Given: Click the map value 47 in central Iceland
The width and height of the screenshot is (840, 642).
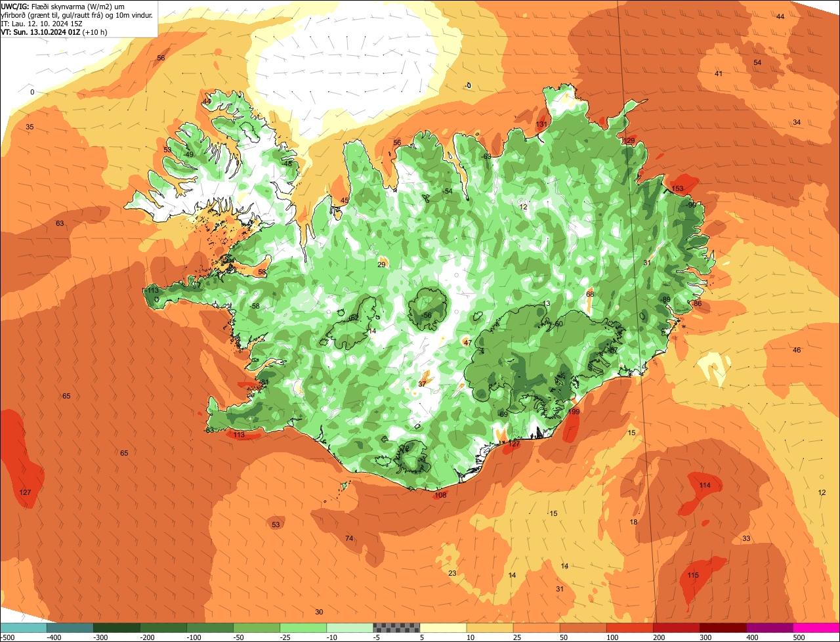Looking at the screenshot, I should click(467, 343).
